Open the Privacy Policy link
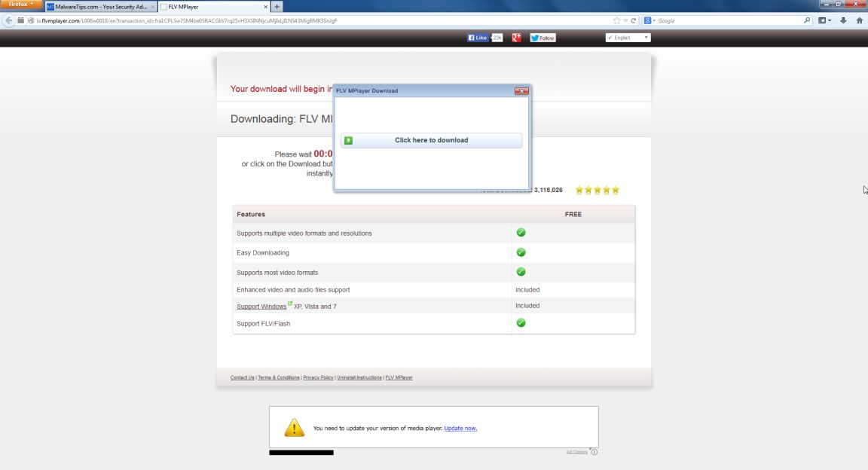The height and width of the screenshot is (470, 868). [x=318, y=377]
